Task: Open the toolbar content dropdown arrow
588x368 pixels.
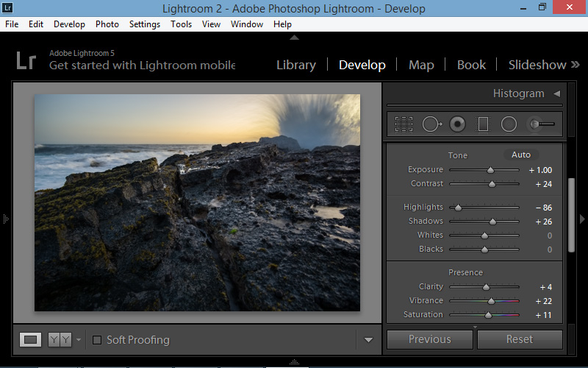Action: [369, 340]
